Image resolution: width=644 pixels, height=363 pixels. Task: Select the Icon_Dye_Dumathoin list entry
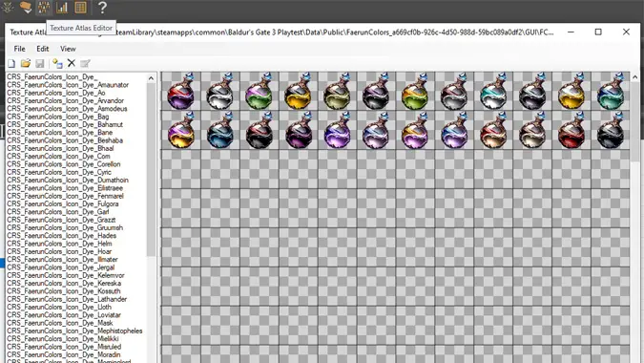pos(68,180)
